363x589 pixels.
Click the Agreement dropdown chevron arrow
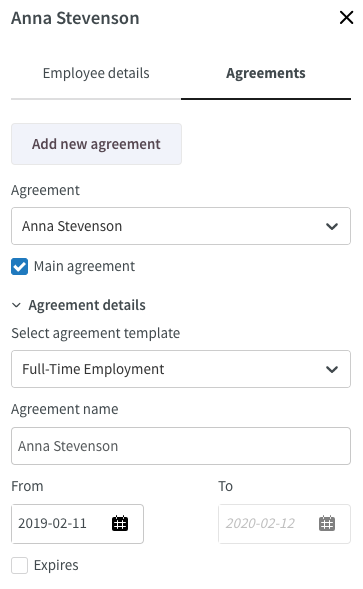point(332,226)
